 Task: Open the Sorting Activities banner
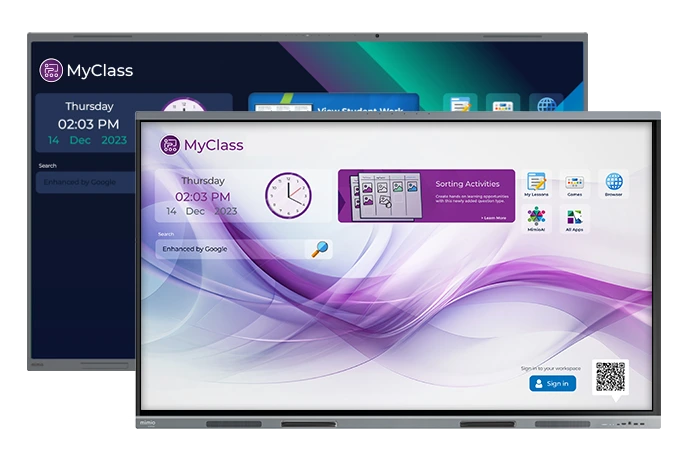(x=426, y=196)
